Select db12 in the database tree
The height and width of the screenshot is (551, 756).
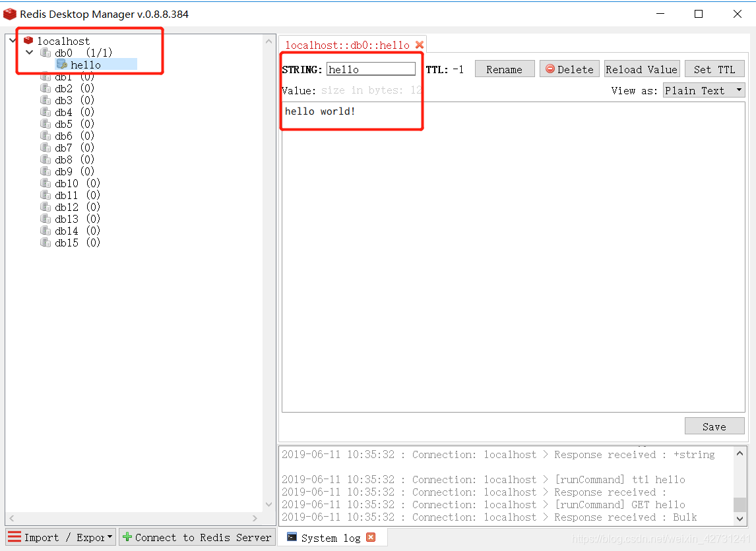pyautogui.click(x=71, y=207)
